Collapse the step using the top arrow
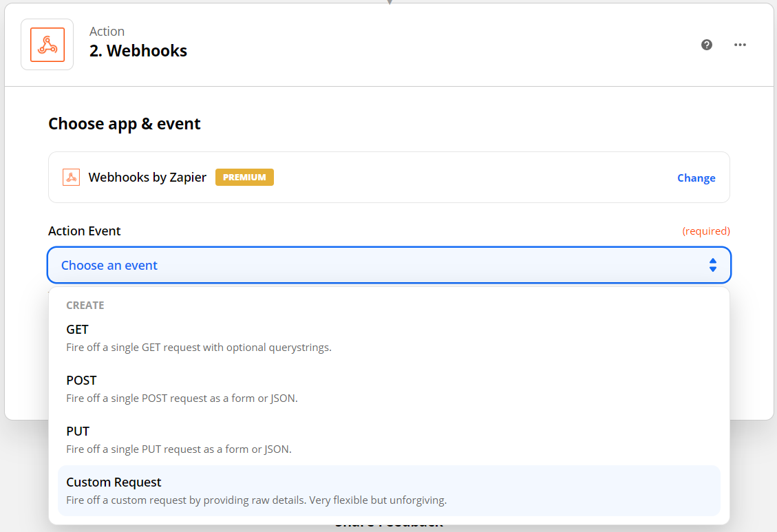Viewport: 777px width, 532px height. click(x=390, y=3)
